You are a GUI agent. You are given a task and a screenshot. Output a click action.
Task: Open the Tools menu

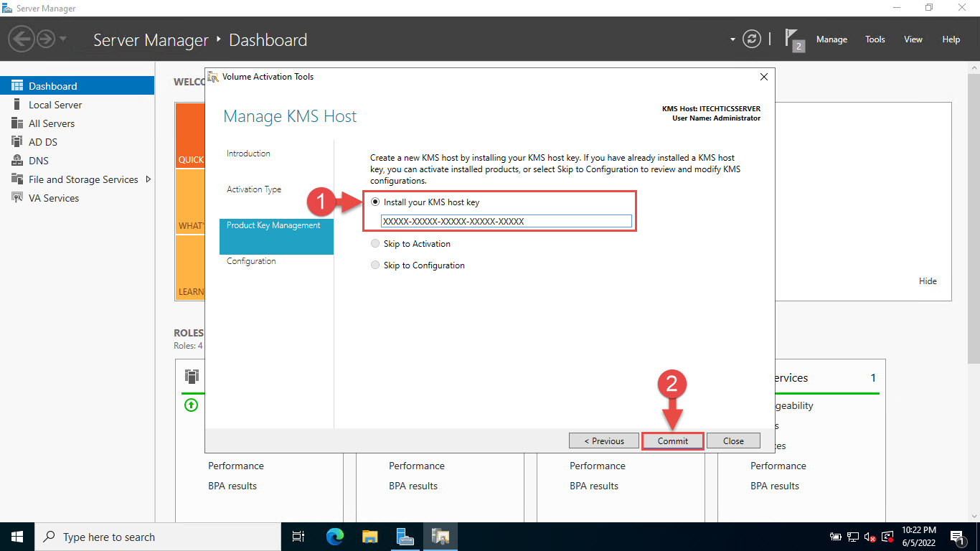[875, 39]
